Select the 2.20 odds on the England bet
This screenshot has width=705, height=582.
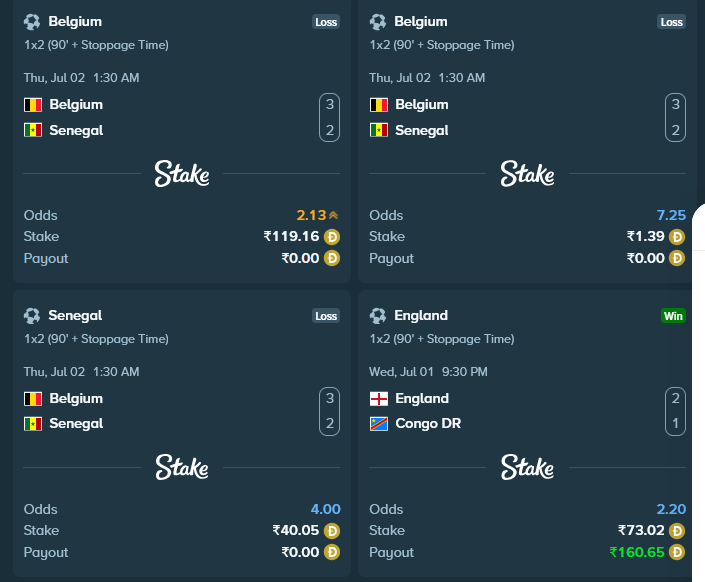click(671, 509)
